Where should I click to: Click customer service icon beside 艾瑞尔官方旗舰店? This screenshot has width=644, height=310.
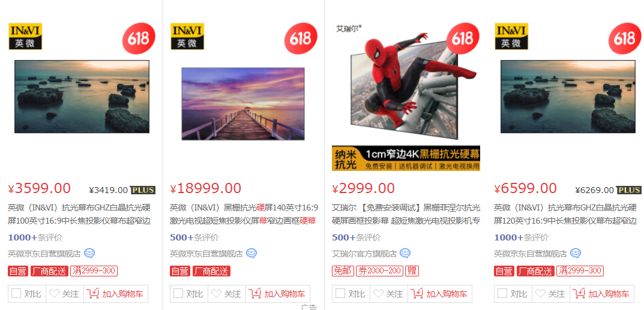click(x=405, y=254)
